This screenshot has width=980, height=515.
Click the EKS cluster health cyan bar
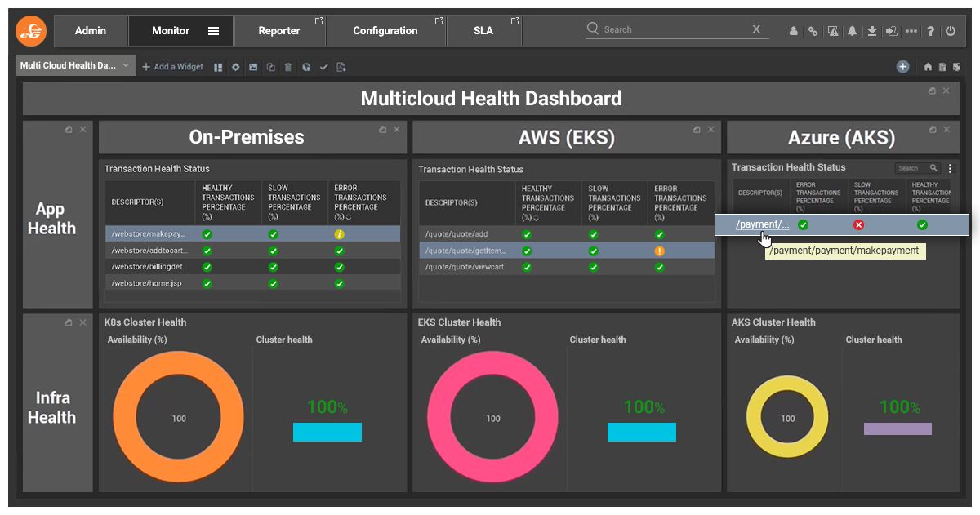pos(642,432)
